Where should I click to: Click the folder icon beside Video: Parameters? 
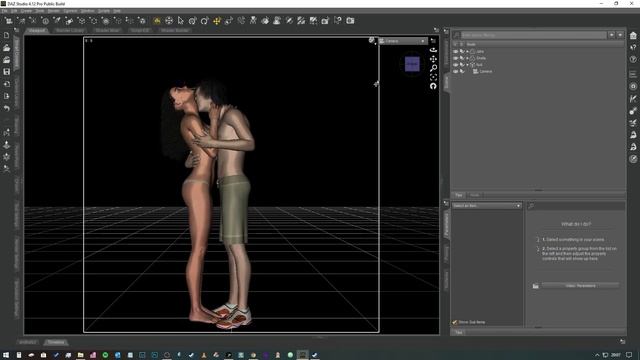tap(536, 286)
